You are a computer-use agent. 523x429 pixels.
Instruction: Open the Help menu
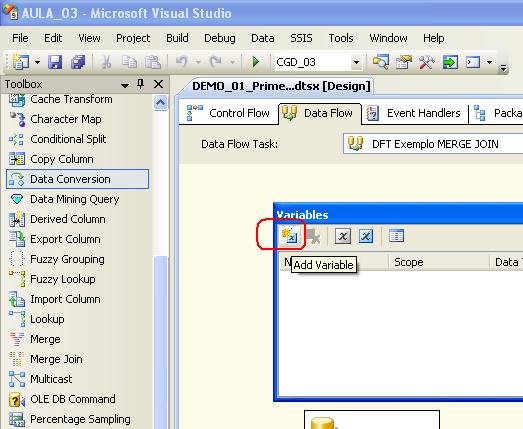pos(433,38)
